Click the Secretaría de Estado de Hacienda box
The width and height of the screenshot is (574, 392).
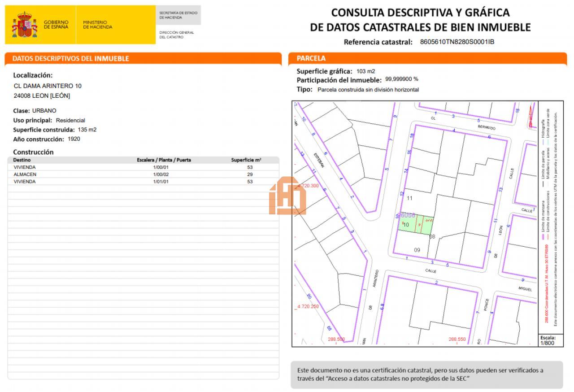tap(178, 15)
